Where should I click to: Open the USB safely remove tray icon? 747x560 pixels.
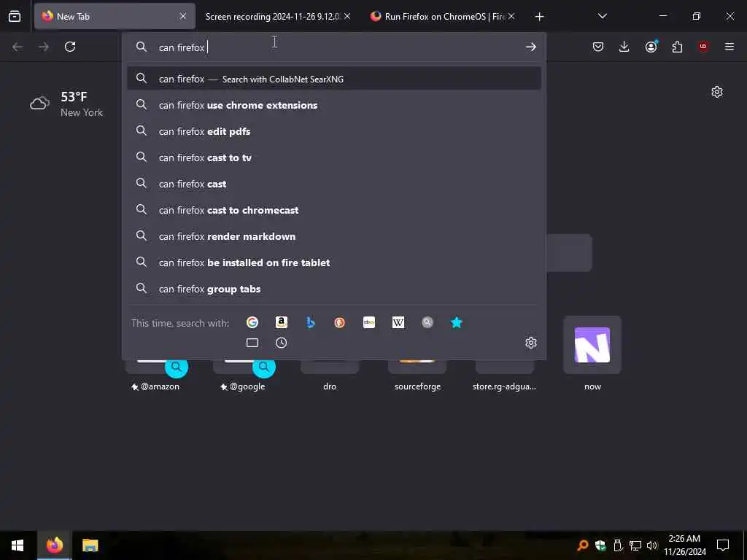618,545
